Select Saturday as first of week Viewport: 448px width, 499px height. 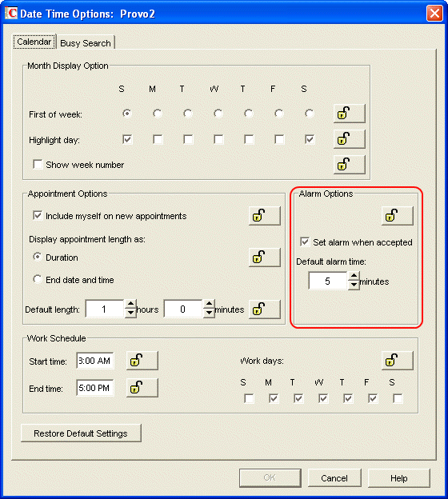(310, 114)
